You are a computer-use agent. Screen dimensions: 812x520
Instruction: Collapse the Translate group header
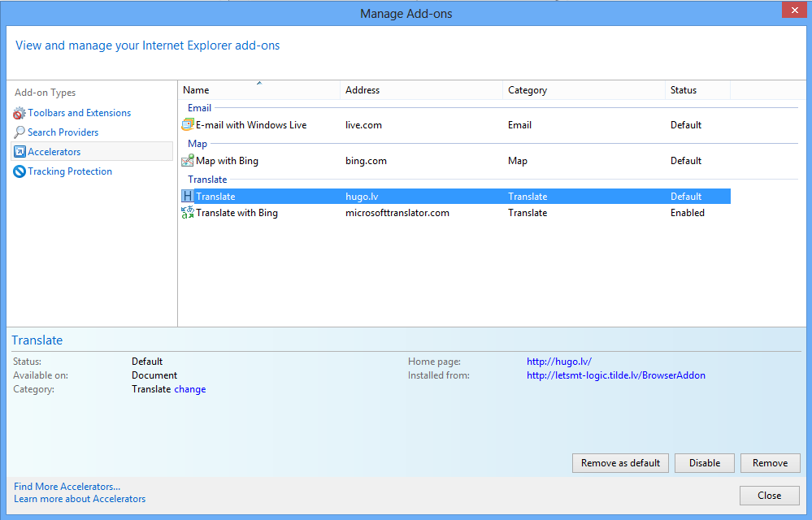[x=207, y=179]
